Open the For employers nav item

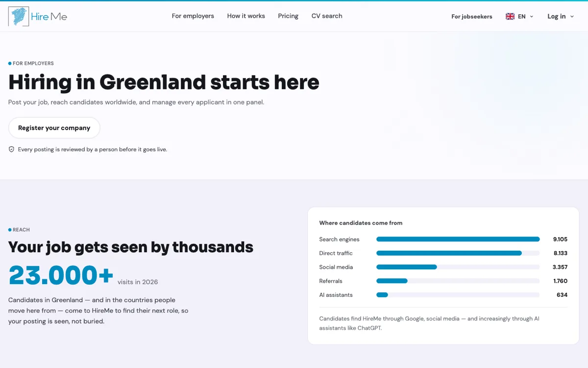coord(193,16)
